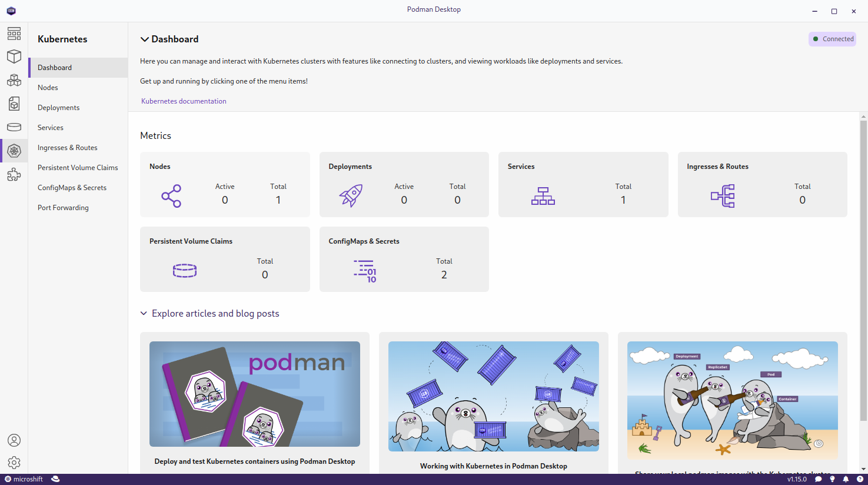Open the seals juggling containers thumbnail
This screenshot has height=485, width=868.
pyautogui.click(x=494, y=396)
